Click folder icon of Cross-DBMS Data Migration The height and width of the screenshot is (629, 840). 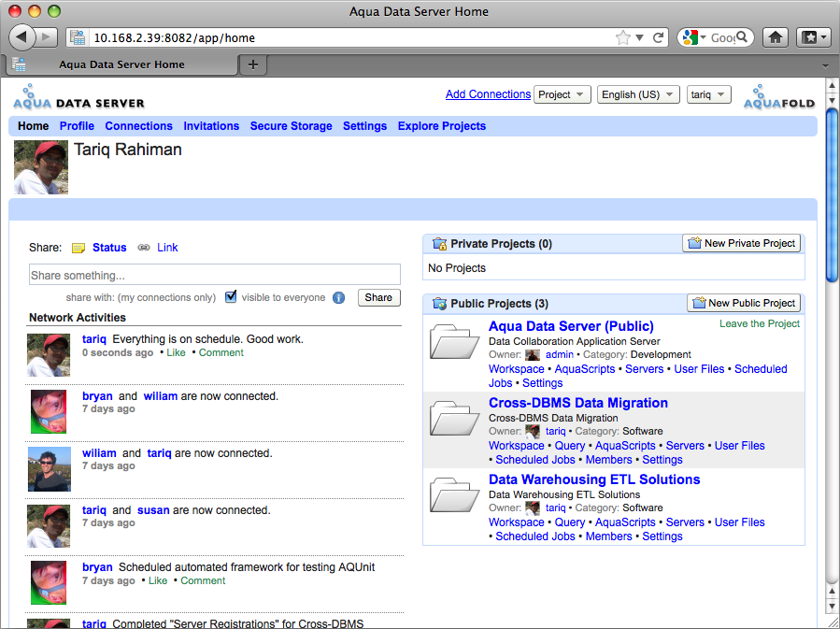coord(454,419)
